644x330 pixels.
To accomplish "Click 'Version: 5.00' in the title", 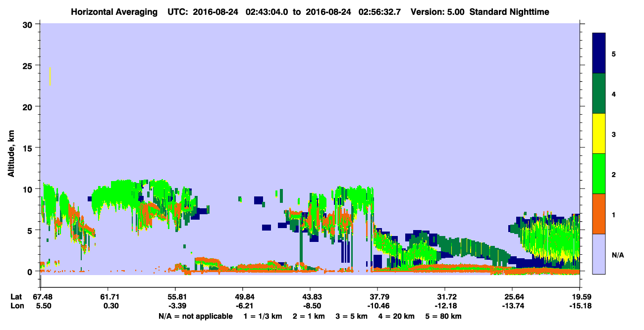I will 437,12.
